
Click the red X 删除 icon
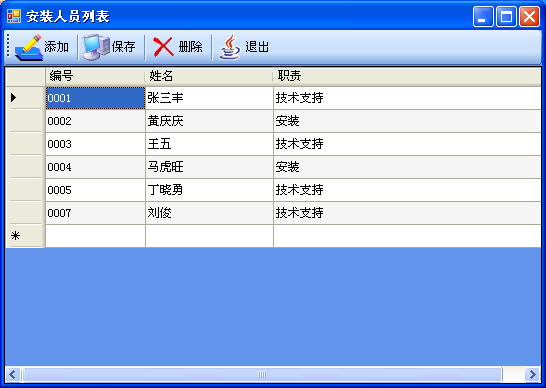point(163,47)
